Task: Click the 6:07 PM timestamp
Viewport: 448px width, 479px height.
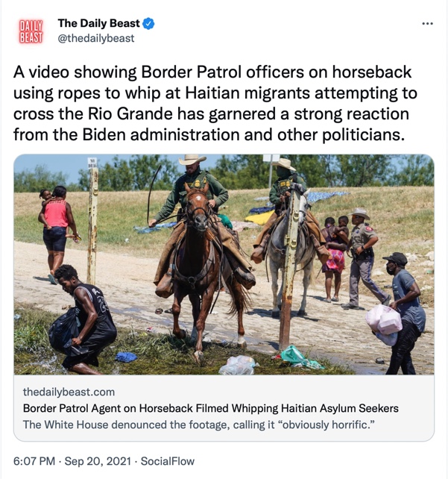Action: (34, 461)
